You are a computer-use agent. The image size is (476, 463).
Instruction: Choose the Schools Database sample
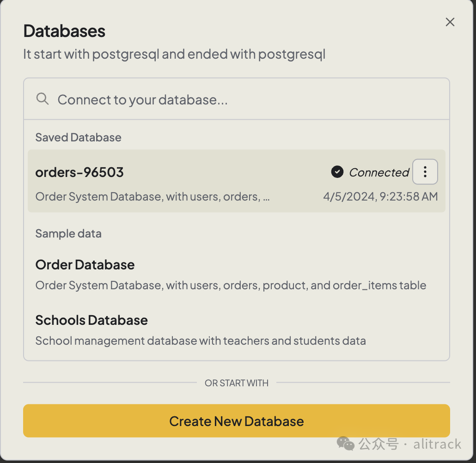92,320
